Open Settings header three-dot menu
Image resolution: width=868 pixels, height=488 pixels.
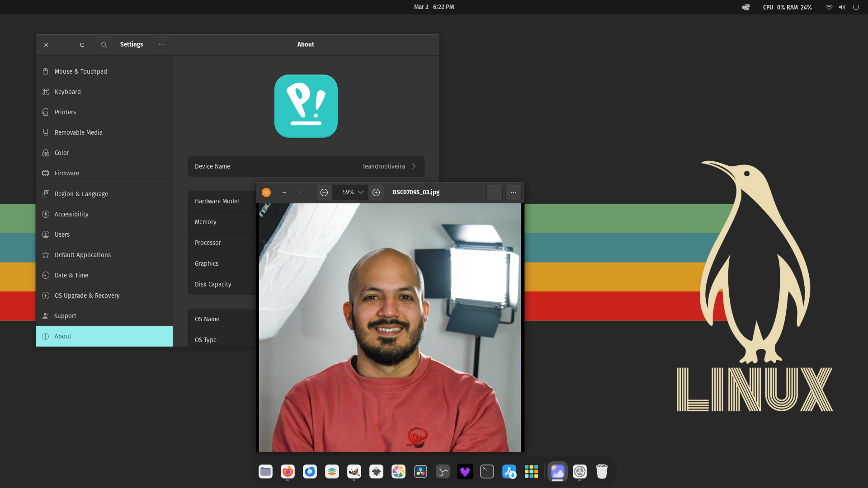click(x=162, y=45)
